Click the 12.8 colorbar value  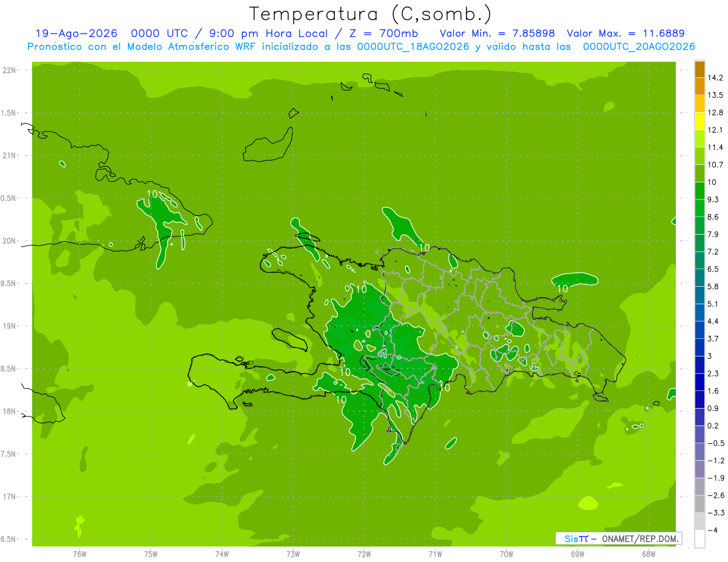715,113
